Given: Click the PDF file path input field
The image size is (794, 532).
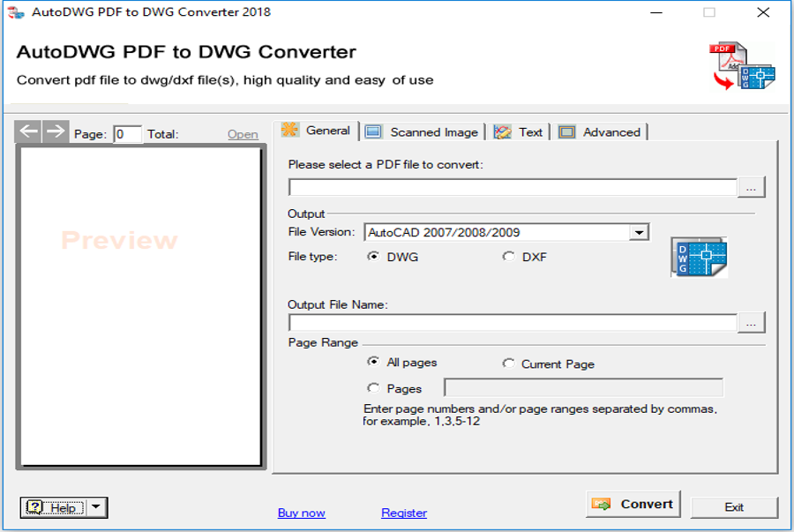Looking at the screenshot, I should pyautogui.click(x=513, y=187).
